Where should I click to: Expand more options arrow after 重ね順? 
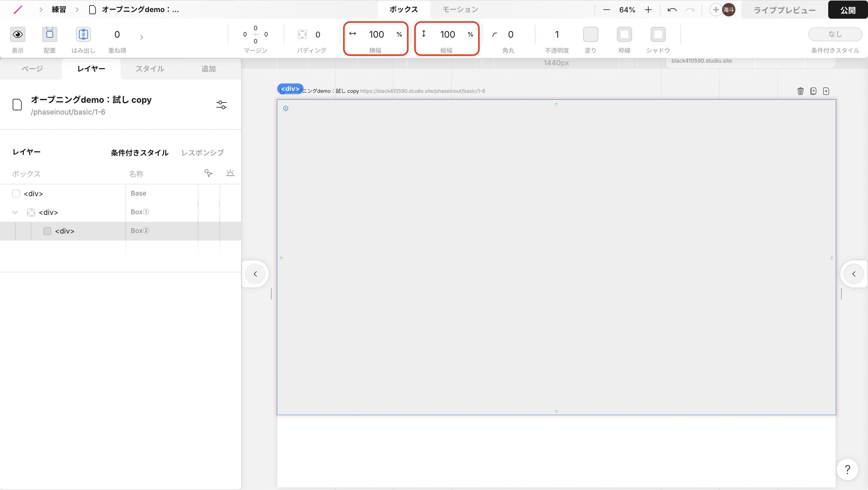coord(142,37)
